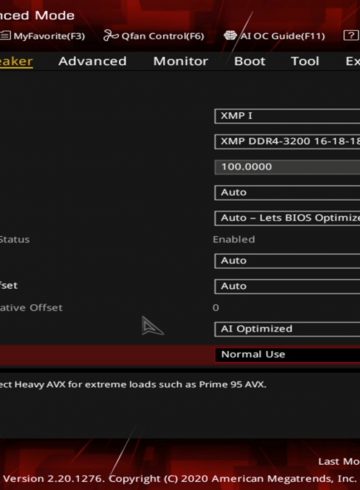The height and width of the screenshot is (490, 360).
Task: Open MyFavorite(F3) list icon
Action: pos(5,36)
